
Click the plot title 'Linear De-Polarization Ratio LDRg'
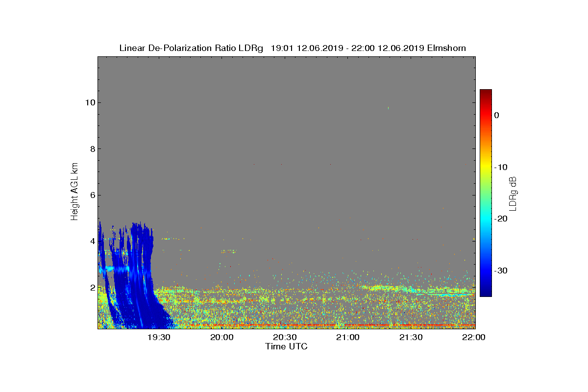pos(192,48)
